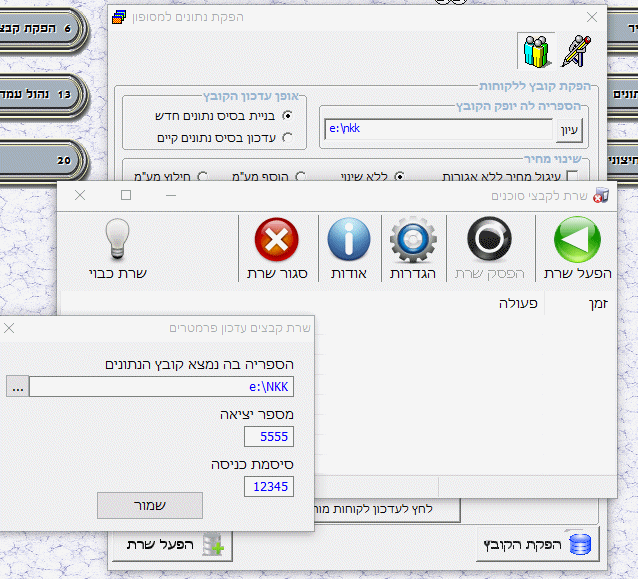The height and width of the screenshot is (579, 638).
Task: Enable the עיגול מחיר ללא אגורות checkbox
Action: point(586,176)
